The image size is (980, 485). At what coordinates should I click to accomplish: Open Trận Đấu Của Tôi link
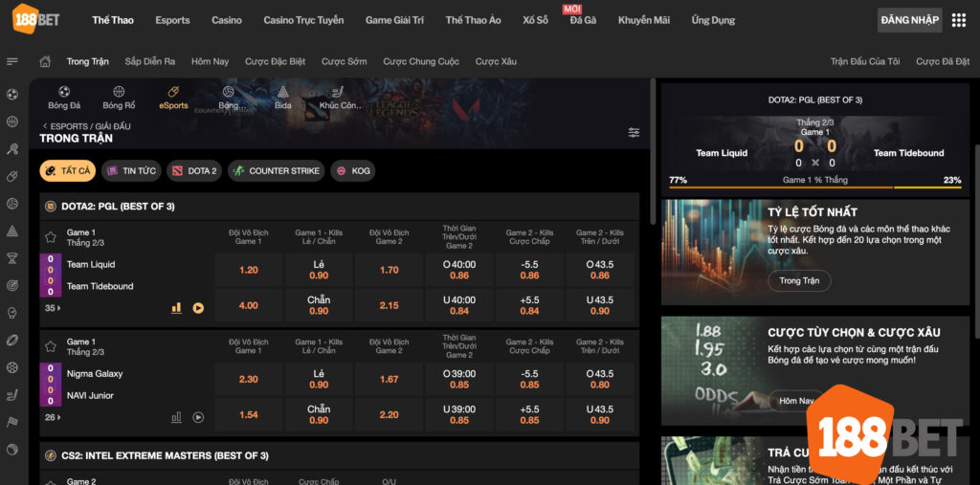(x=865, y=61)
